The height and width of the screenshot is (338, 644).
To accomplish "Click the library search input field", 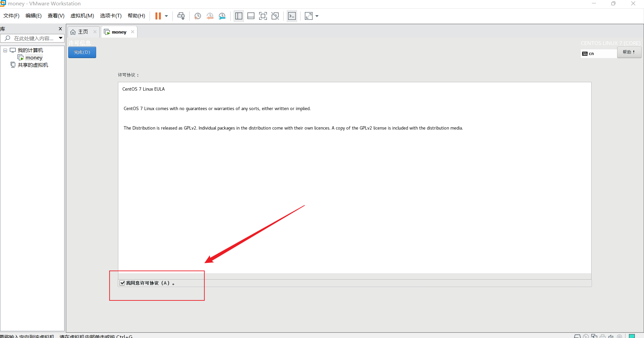I will tap(32, 38).
